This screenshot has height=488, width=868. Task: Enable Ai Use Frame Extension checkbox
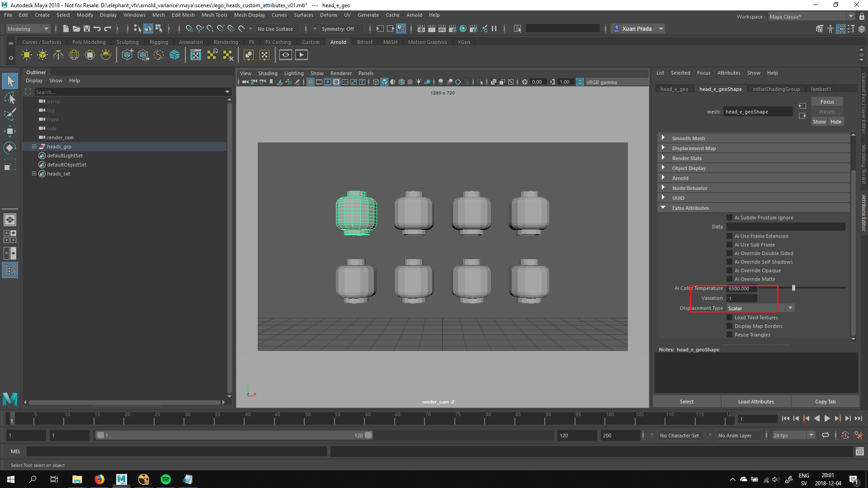(x=729, y=236)
